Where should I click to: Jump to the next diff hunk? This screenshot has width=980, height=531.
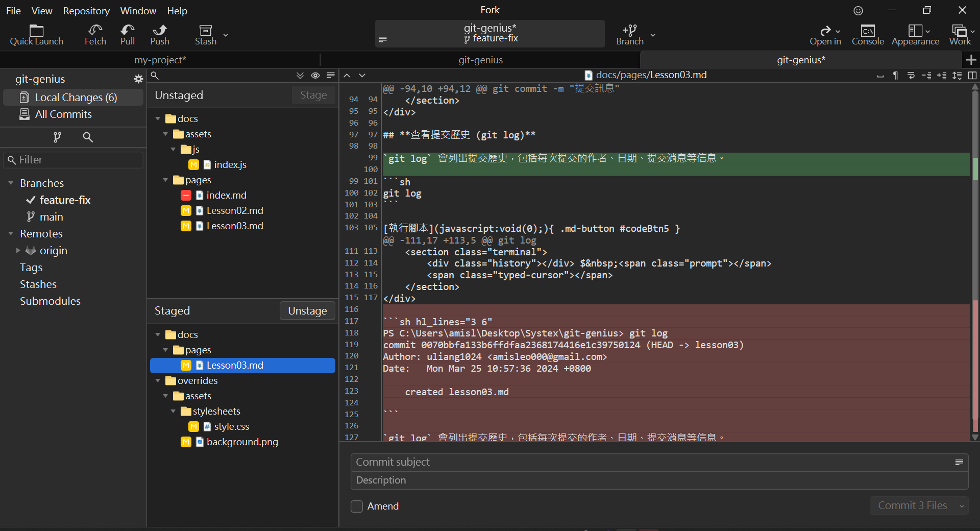(x=362, y=76)
